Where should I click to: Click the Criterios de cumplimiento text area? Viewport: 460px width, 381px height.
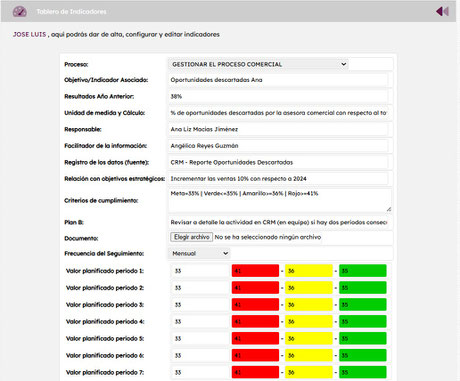click(x=280, y=200)
